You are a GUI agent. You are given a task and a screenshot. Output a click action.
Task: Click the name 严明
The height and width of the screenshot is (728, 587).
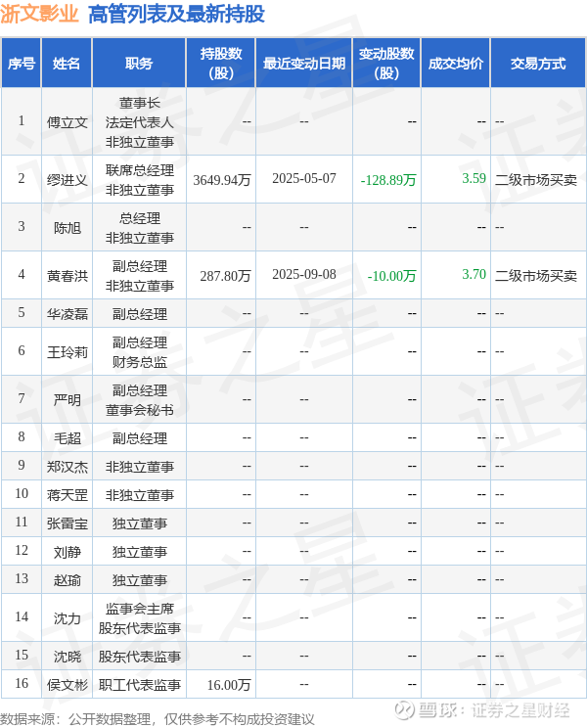pyautogui.click(x=68, y=400)
